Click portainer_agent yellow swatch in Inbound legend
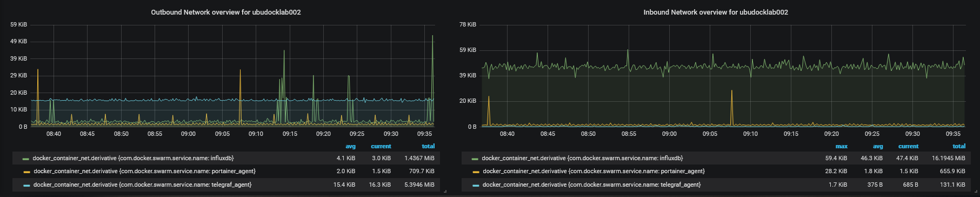980x197 pixels. 476,172
